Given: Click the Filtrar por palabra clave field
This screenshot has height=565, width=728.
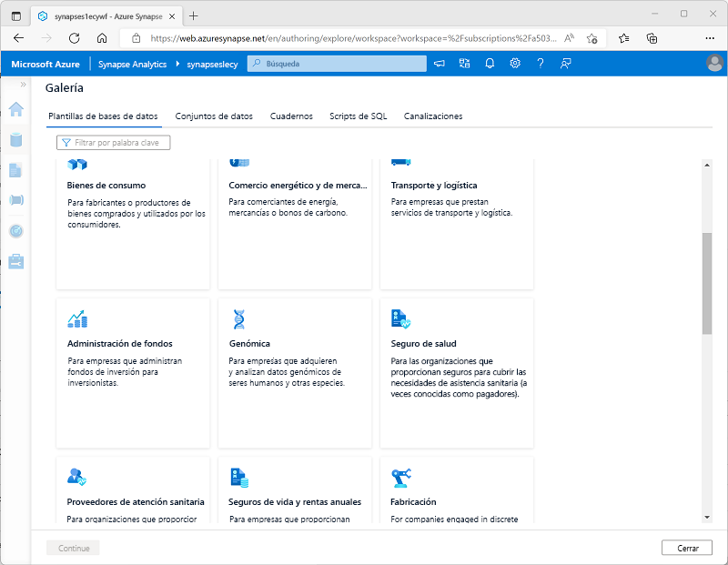Looking at the screenshot, I should pos(112,143).
